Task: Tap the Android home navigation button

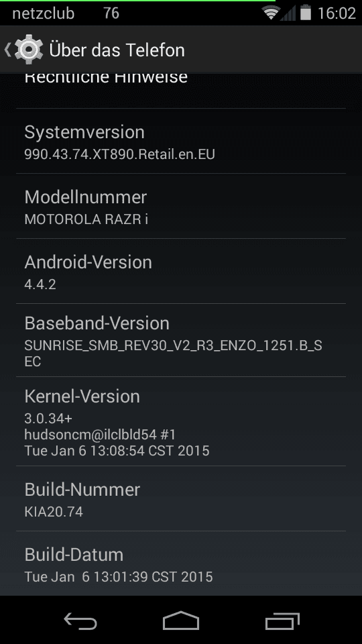Action: pyautogui.click(x=181, y=621)
